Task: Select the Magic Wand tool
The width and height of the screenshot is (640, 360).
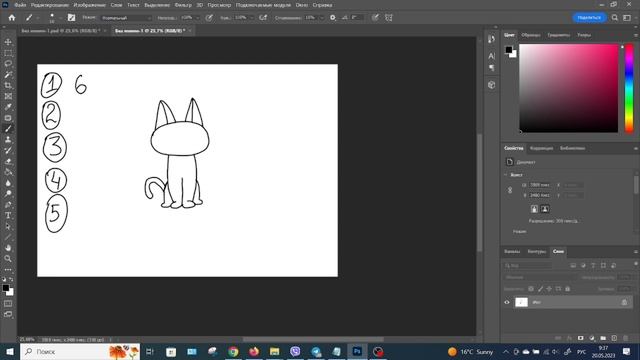Action: tap(8, 75)
